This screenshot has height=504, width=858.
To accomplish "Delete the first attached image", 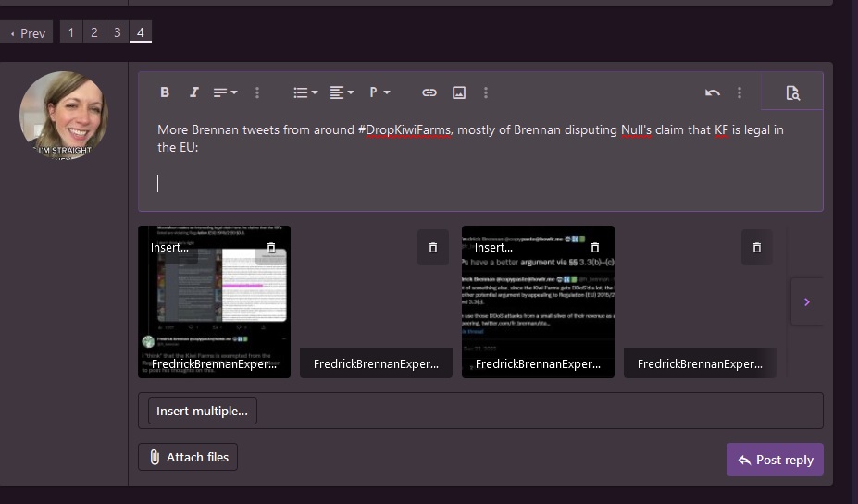I will 271,248.
